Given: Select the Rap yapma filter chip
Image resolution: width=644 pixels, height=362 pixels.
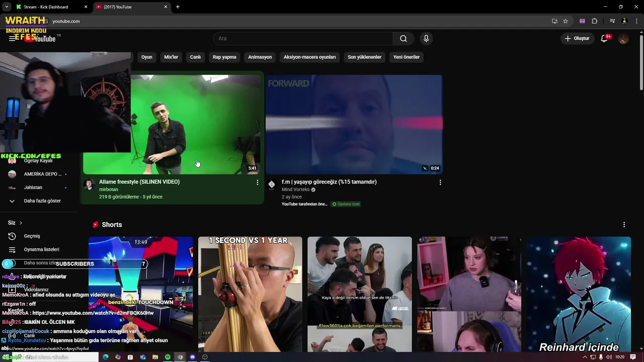Looking at the screenshot, I should 224,57.
